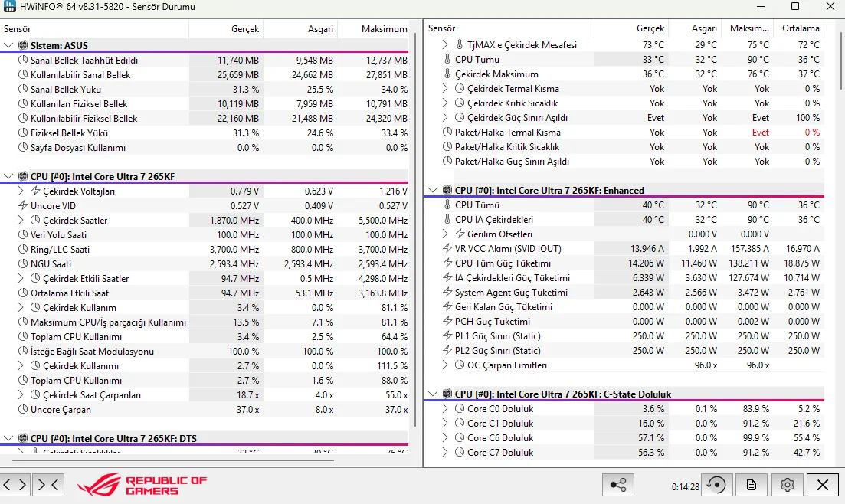
Task: Click the chip icon beside Sistem: ASUS
Action: click(x=23, y=45)
